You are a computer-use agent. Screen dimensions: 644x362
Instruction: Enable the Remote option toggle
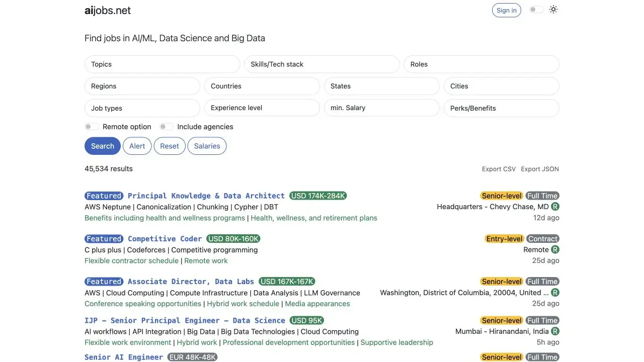click(92, 127)
